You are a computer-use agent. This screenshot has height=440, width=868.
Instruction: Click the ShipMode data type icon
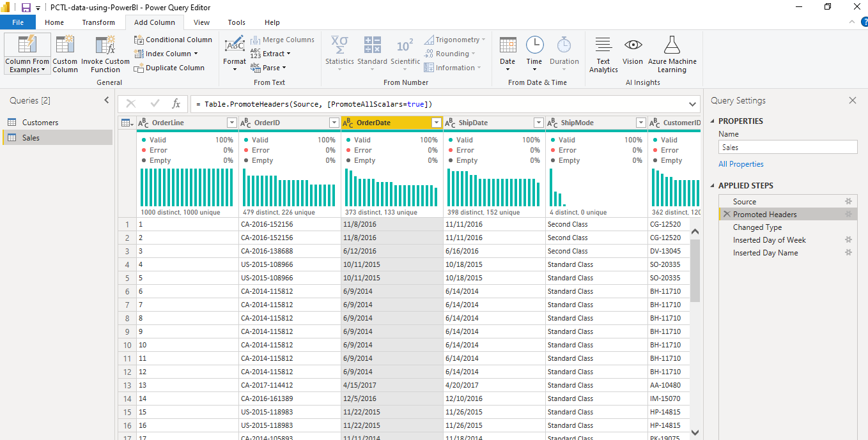click(x=553, y=123)
